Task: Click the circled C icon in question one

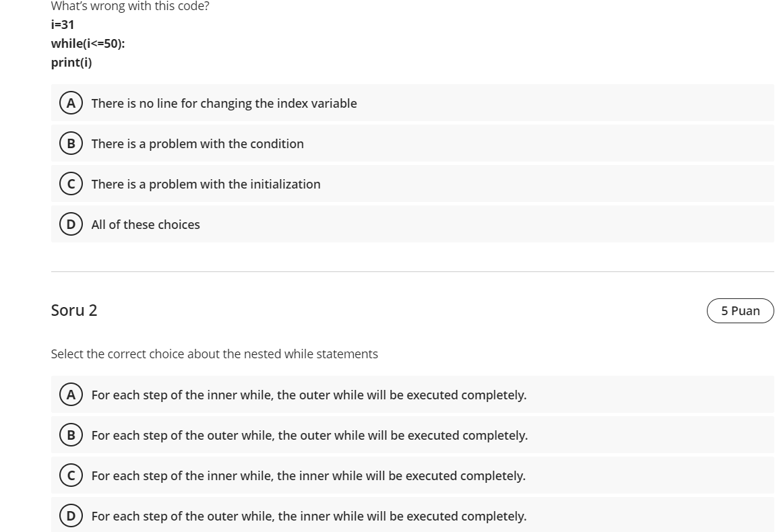Action: pos(71,183)
